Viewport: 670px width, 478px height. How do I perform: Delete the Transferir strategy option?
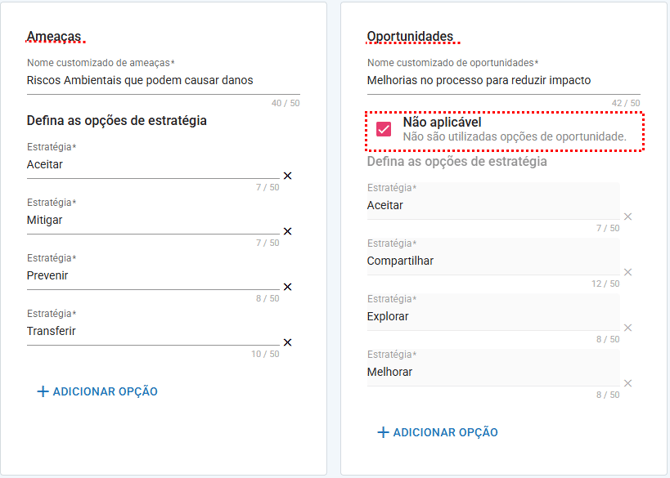pos(287,342)
